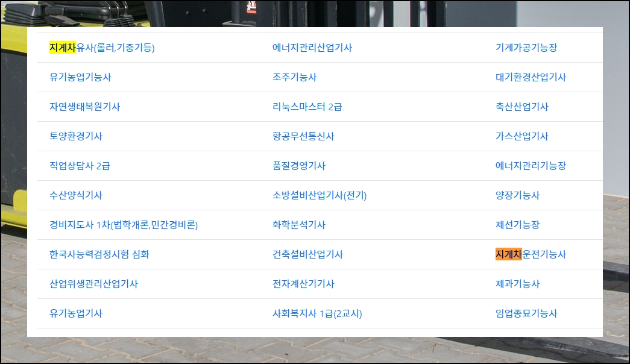Click the 유기농업기능사 link
Screen dimensions: 630x364
click(x=80, y=77)
